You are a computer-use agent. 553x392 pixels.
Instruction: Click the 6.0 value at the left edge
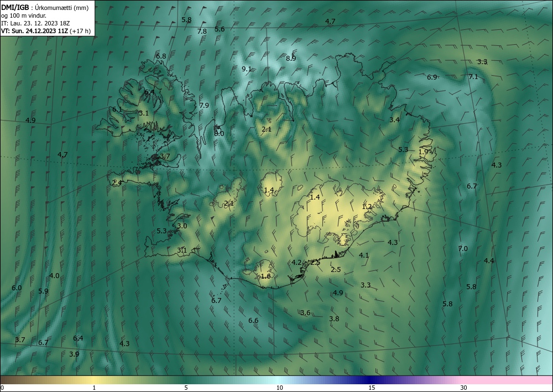(x=17, y=288)
